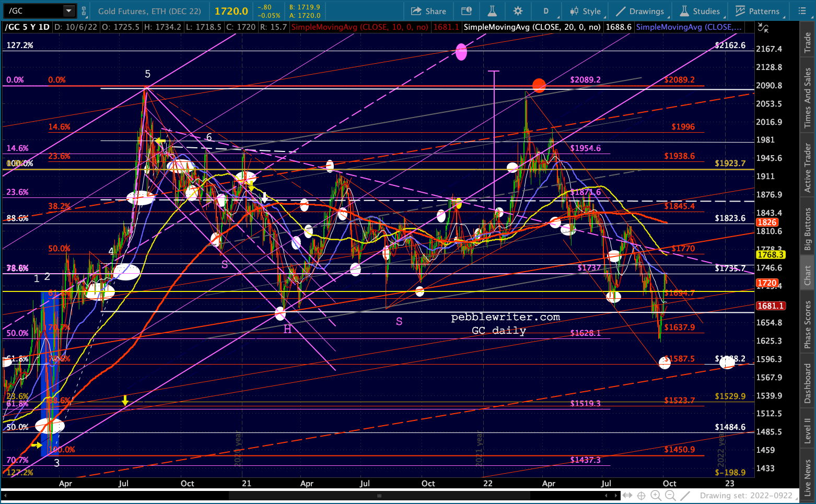Open the Phase Scores sidebar tab
The height and width of the screenshot is (504, 816).
(808, 325)
